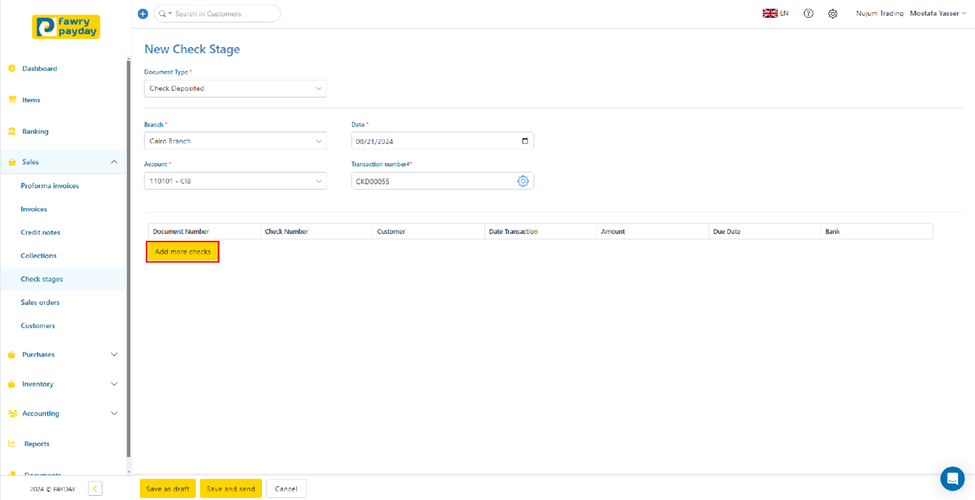Open the Branch dropdown

pos(235,141)
